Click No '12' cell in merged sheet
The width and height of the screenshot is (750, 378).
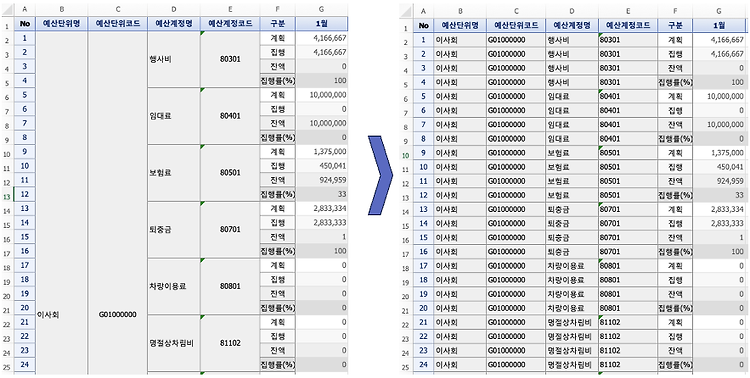[25, 194]
